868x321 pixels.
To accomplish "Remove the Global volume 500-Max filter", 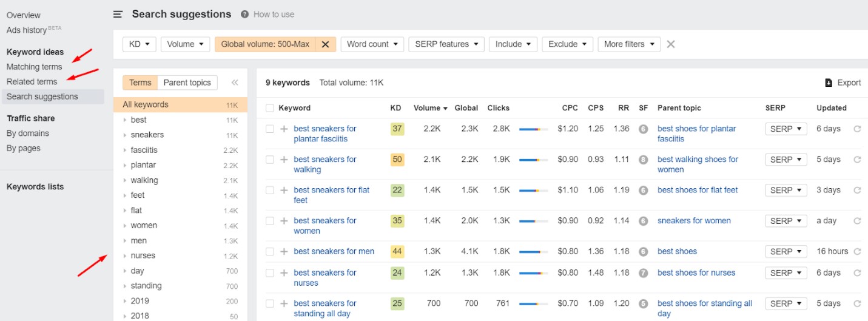I will pyautogui.click(x=325, y=44).
